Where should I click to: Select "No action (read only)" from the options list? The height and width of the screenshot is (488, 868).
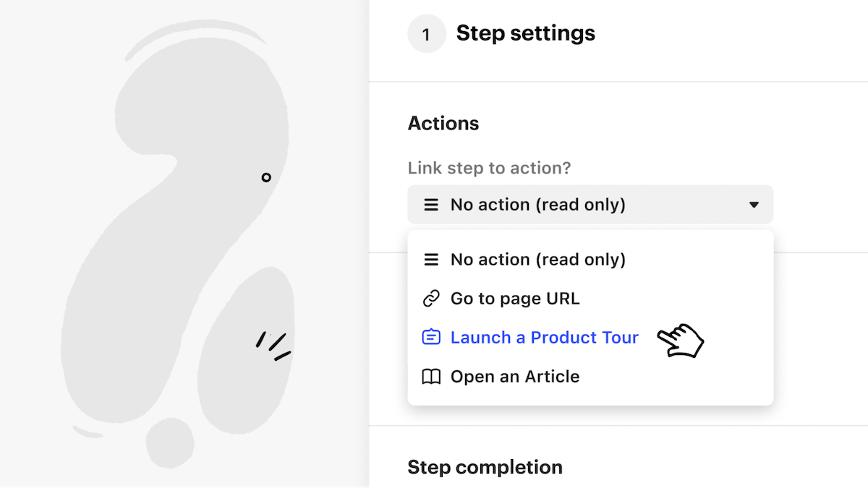537,260
